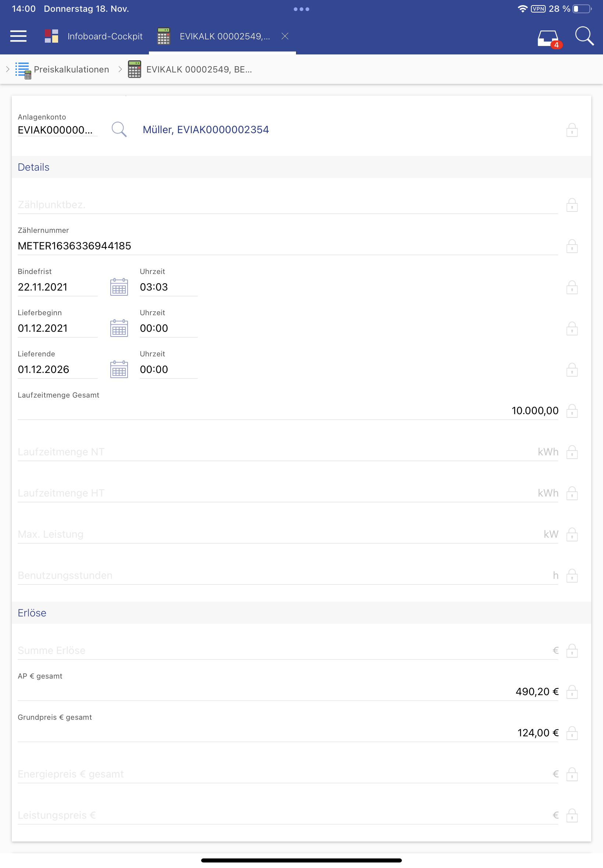Toggle lock for AP € gesamt field
Image resolution: width=603 pixels, height=868 pixels.
tap(572, 692)
